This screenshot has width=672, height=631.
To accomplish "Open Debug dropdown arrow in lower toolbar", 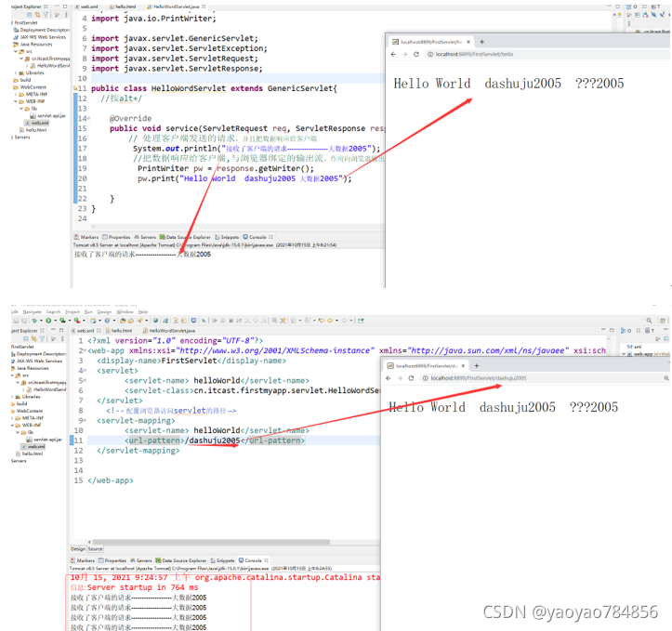I will tap(41, 321).
